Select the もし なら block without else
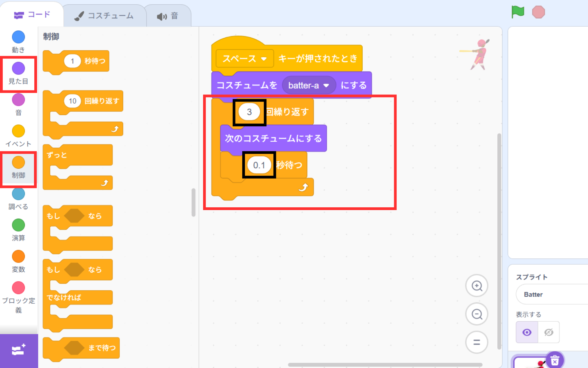588x368 pixels. (78, 216)
